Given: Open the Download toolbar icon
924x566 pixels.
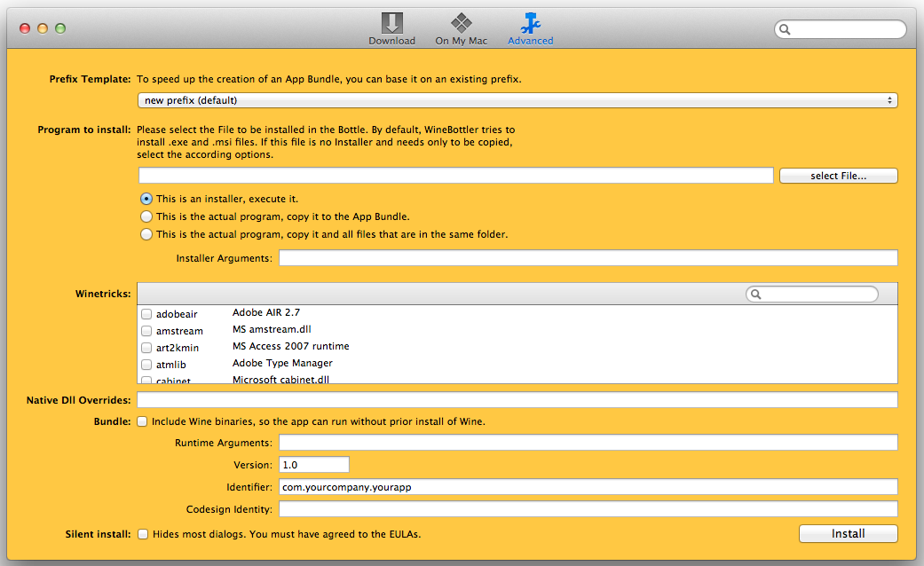Looking at the screenshot, I should pos(391,28).
